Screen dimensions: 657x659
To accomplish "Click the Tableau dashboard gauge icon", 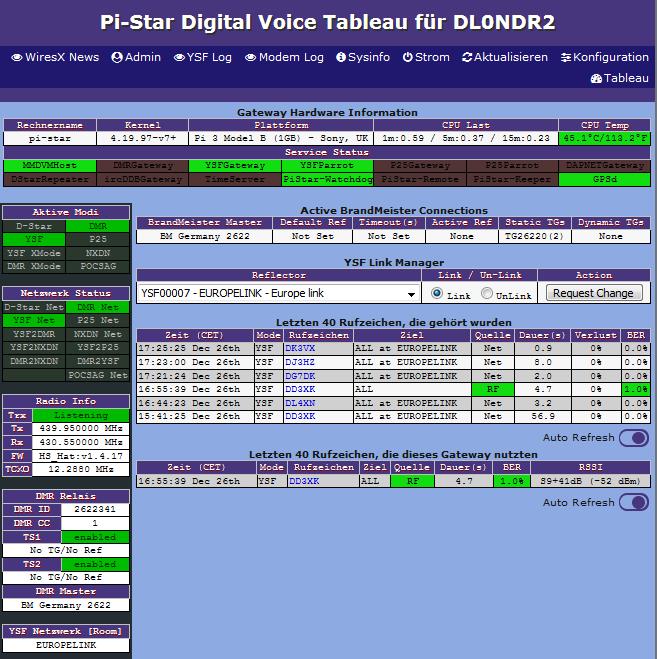I will pyautogui.click(x=596, y=79).
